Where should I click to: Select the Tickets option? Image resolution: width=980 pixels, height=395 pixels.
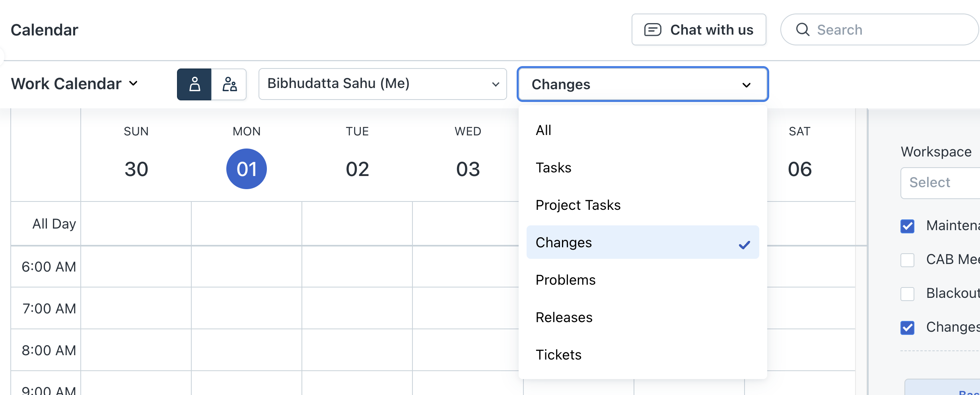point(558,355)
